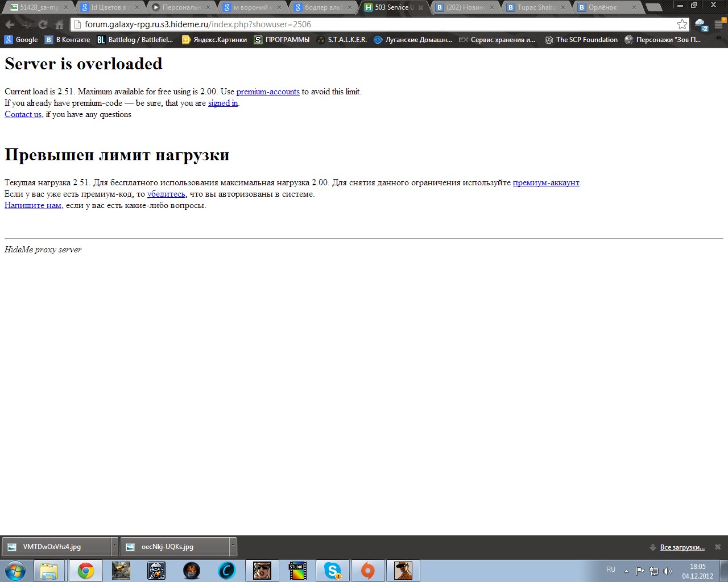Click the убедитесь link

point(166,194)
